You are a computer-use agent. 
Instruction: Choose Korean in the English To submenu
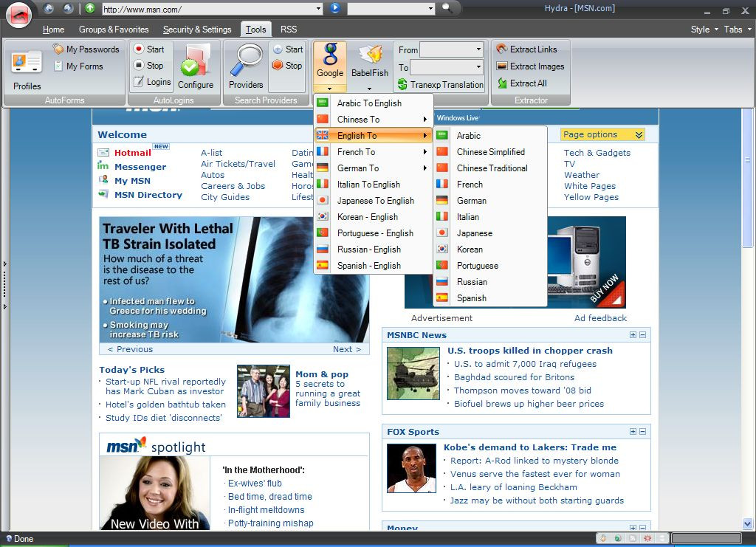pos(490,250)
